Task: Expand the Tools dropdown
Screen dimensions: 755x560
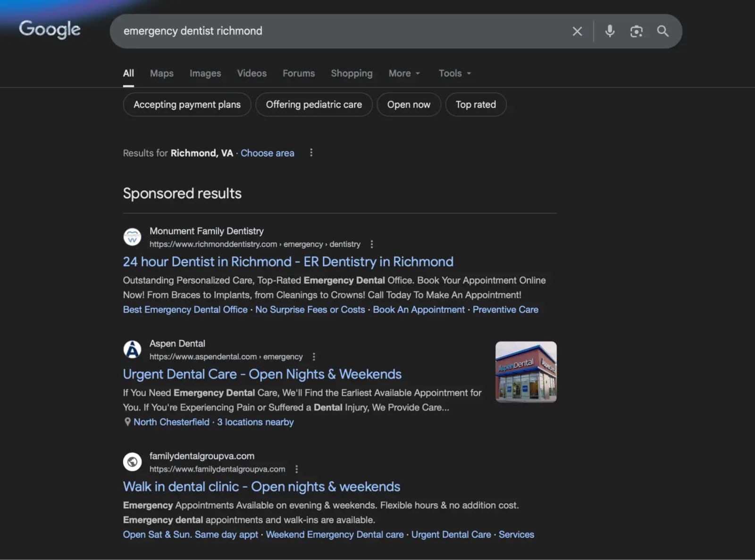Action: click(453, 73)
